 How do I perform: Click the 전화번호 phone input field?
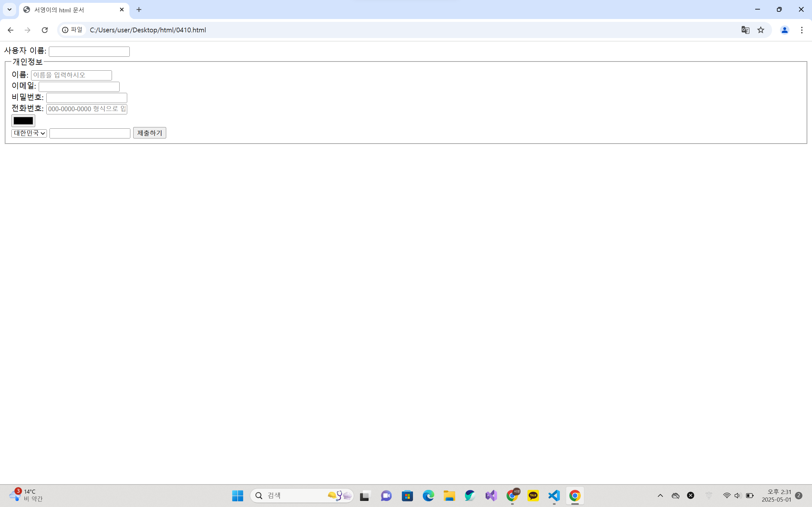(87, 109)
